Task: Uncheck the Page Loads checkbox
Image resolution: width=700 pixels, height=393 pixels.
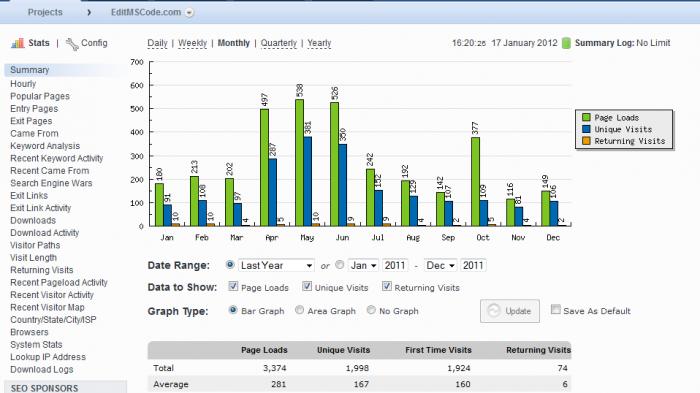Action: pos(233,287)
